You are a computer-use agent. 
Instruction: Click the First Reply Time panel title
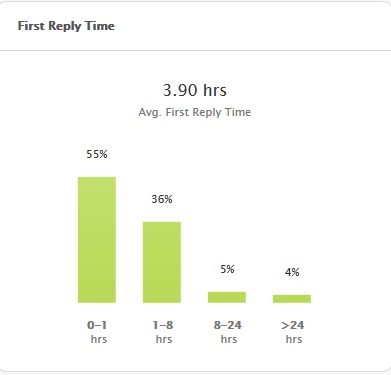pos(66,26)
